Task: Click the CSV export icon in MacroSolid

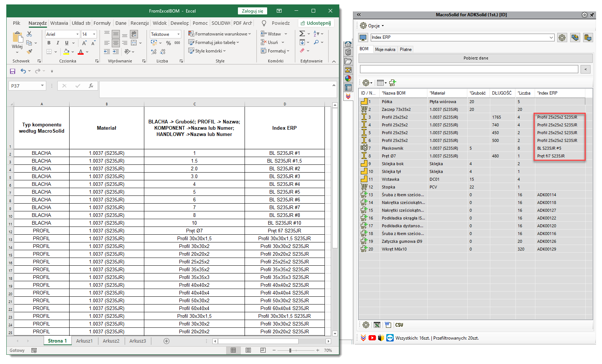Action: coord(399,325)
